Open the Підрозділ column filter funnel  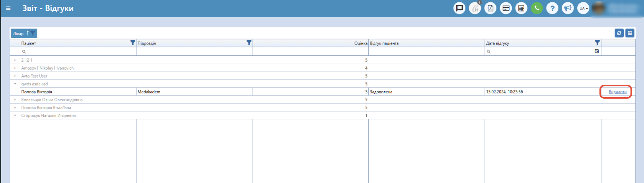coord(249,43)
